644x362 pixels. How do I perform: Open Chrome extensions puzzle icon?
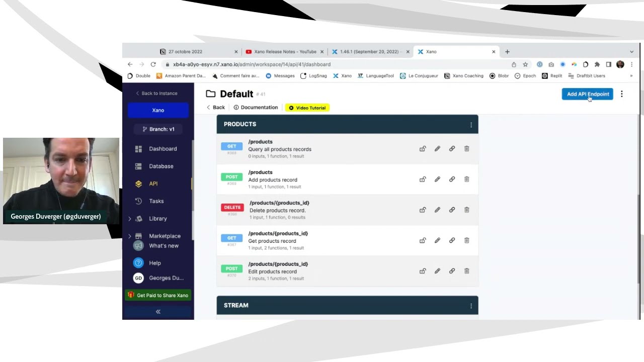click(x=597, y=64)
